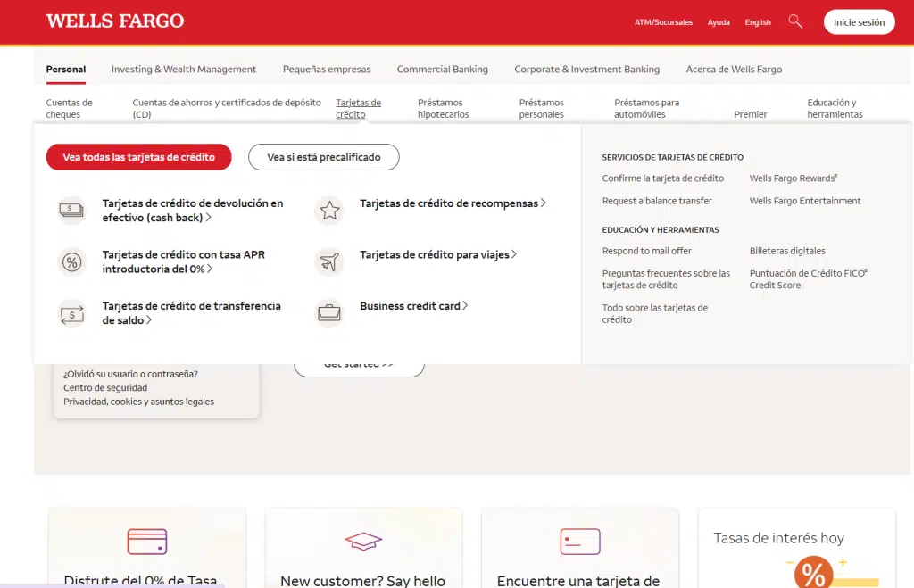Switch language to English
Screen dimensions: 914x588
758,22
